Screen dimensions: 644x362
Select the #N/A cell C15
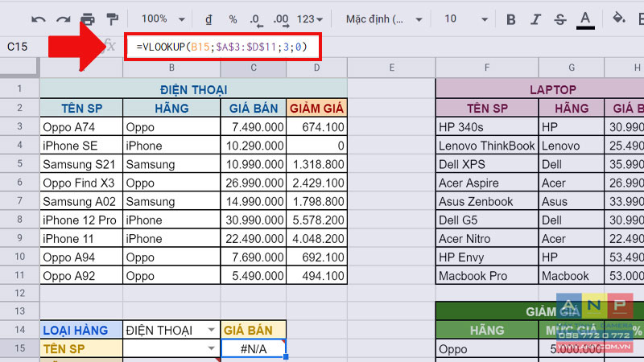click(254, 348)
